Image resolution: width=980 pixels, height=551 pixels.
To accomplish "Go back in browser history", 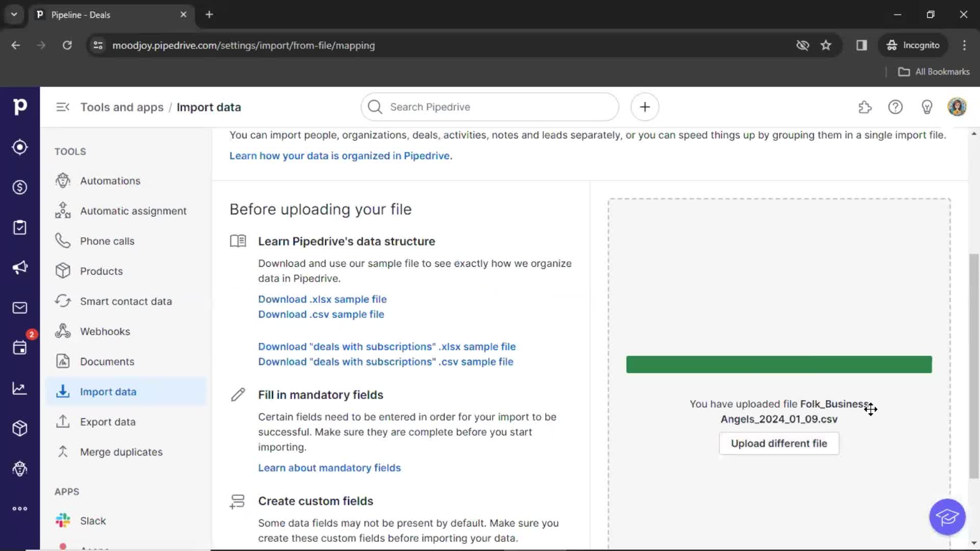I will (x=16, y=45).
